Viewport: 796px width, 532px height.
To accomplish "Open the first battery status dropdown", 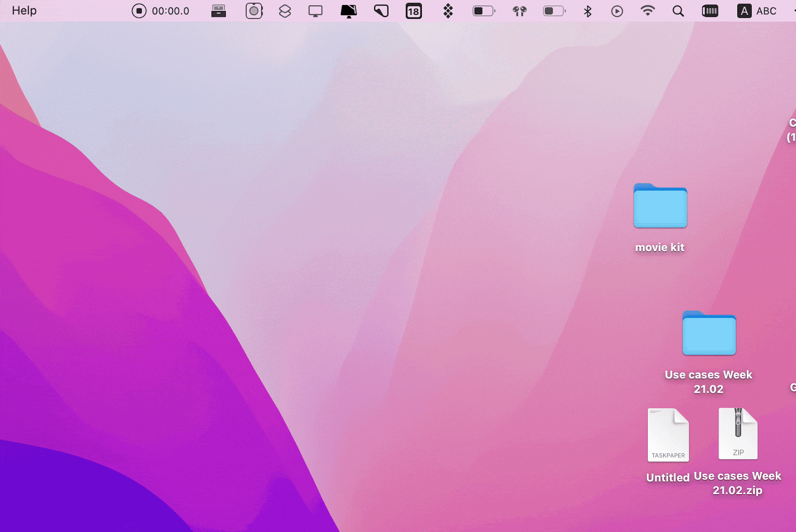I will (x=483, y=10).
